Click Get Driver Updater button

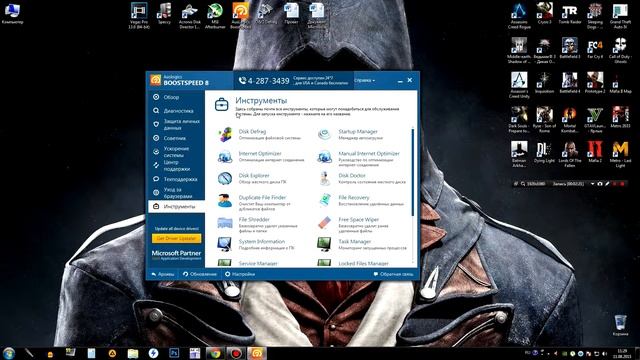pos(176,238)
